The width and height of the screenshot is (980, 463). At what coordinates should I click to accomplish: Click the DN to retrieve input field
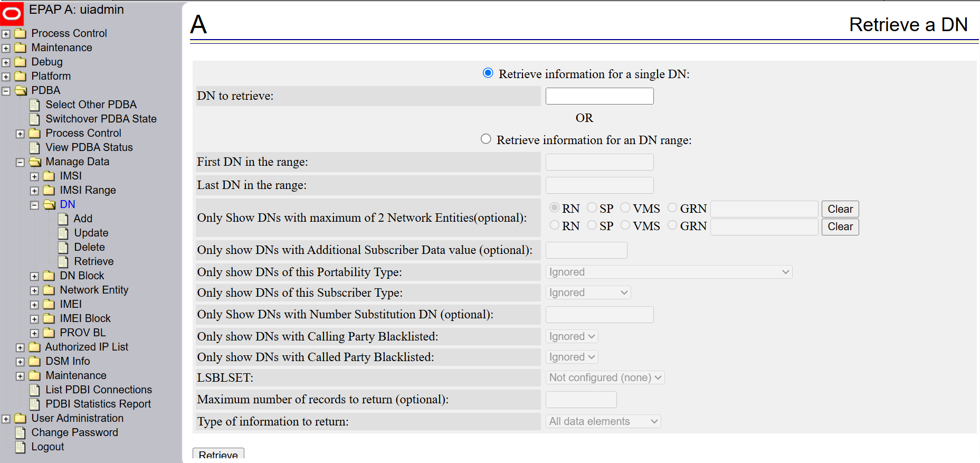click(600, 96)
